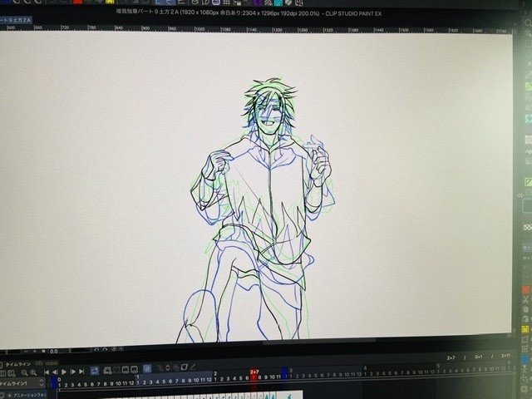
Task: Zoom in the timeline view
Action: point(33,372)
